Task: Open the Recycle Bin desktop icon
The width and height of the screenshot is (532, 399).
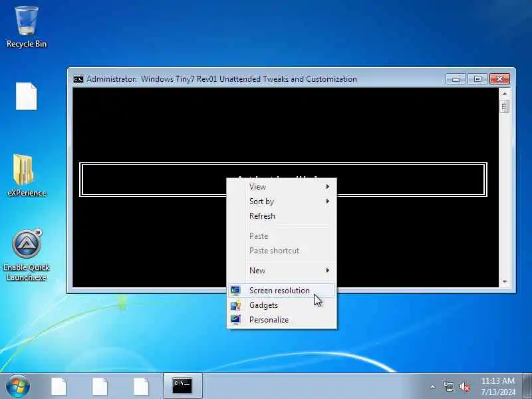Action: pos(27,27)
